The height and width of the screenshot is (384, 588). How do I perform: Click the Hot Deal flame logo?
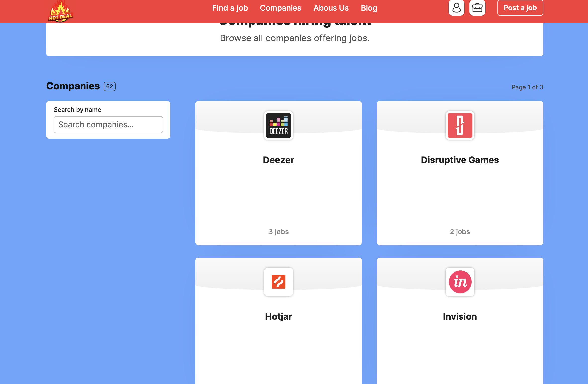point(60,11)
